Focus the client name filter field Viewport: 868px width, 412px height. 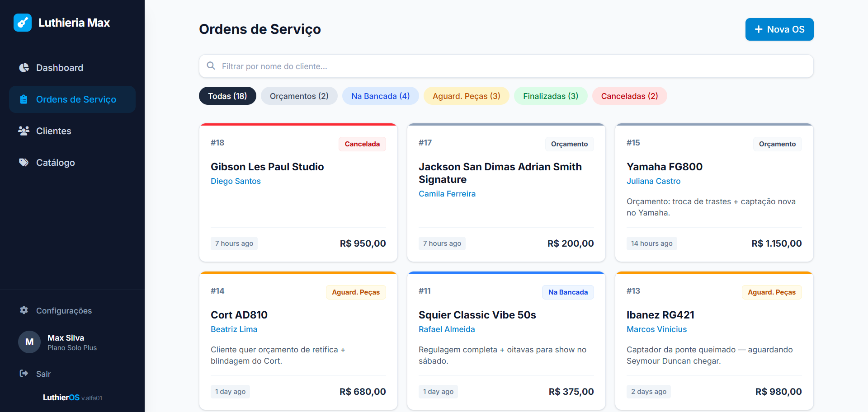(x=506, y=66)
